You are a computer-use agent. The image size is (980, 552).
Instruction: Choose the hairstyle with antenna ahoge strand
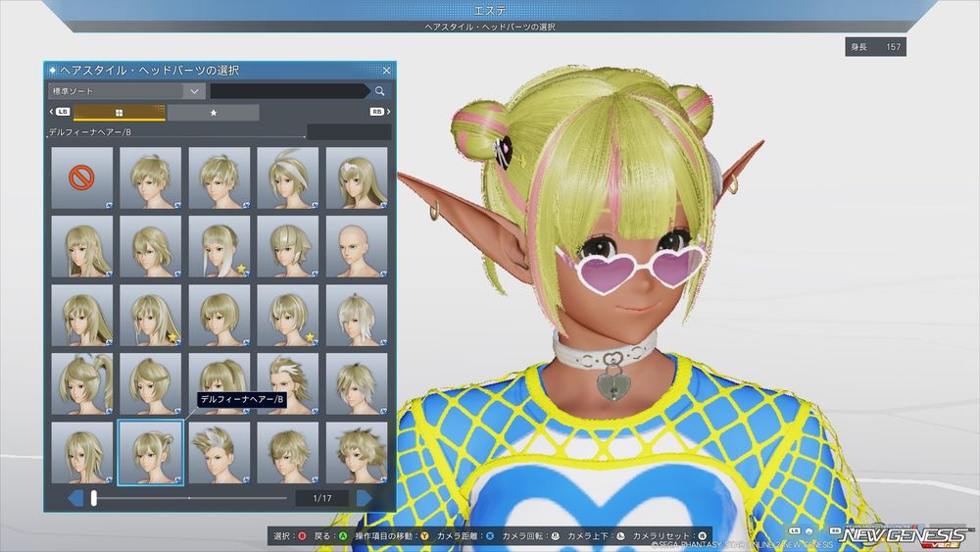pos(287,177)
